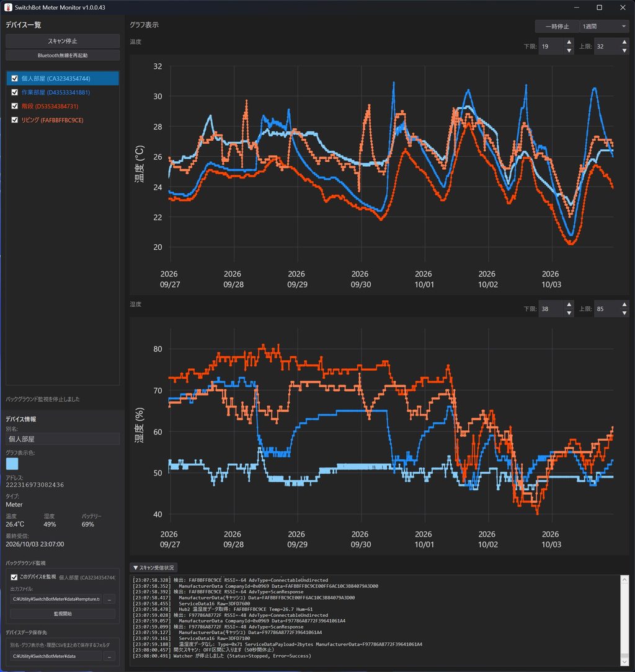Increase the humidity lower limit (下限 38)
The width and height of the screenshot is (635, 672).
[x=569, y=305]
